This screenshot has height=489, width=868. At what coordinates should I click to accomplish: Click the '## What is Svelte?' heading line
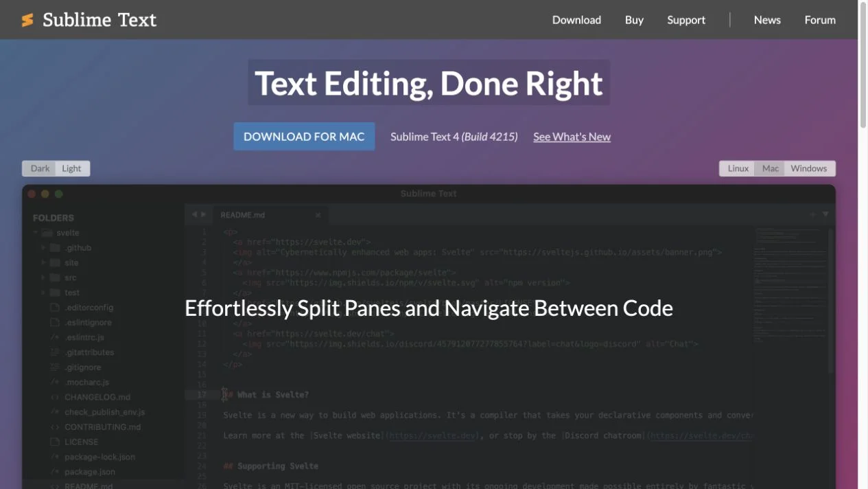[266, 395]
